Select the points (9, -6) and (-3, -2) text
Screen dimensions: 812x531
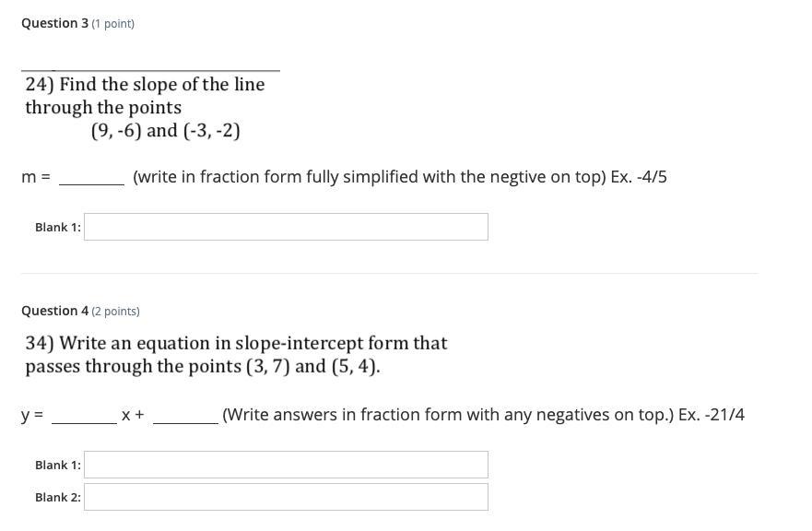pos(166,131)
